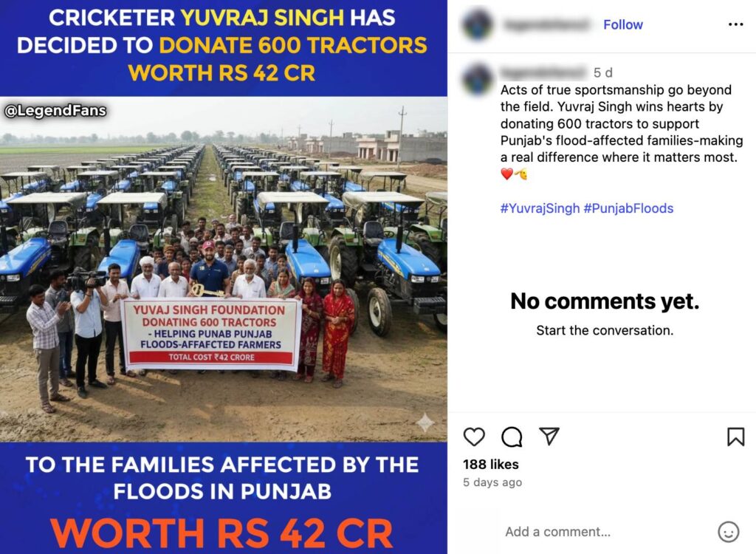Click blurred username beside caption
Screen dimensions: 756x554
pyautogui.click(x=544, y=72)
